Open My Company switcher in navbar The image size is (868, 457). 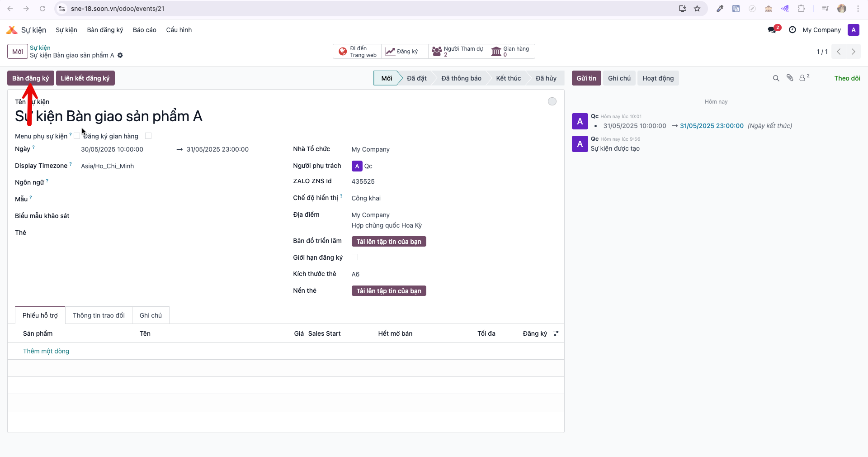(821, 30)
